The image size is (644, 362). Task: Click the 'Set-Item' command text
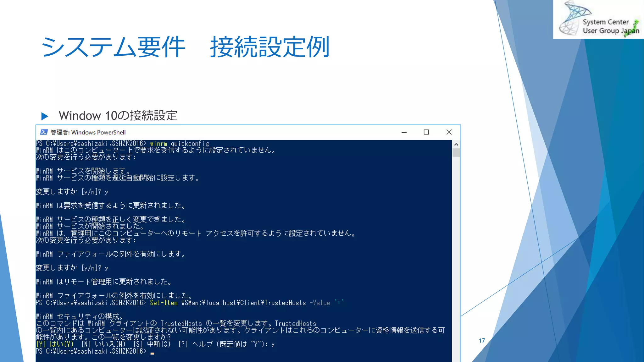tap(164, 303)
